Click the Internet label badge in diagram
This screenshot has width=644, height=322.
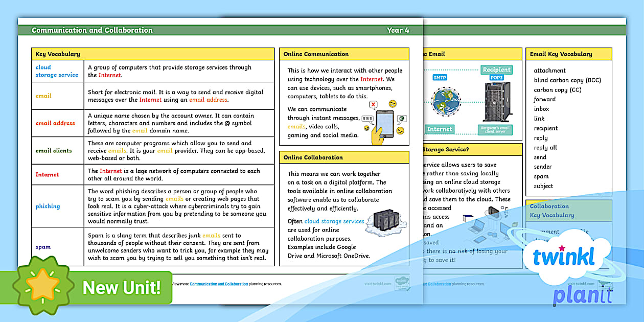point(440,129)
